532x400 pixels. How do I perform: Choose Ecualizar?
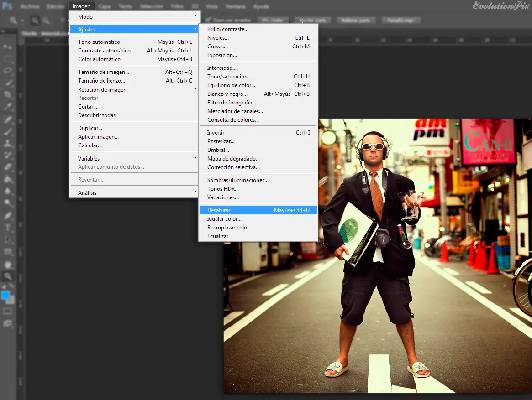click(x=258, y=236)
